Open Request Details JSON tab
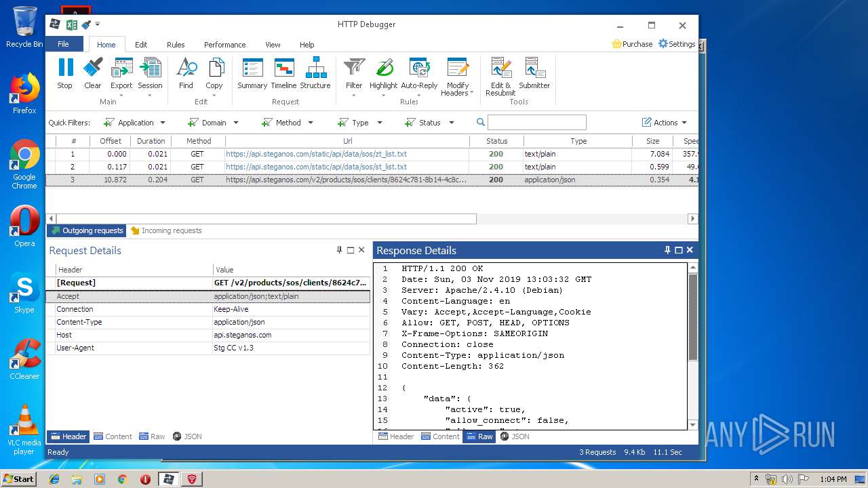The image size is (868, 488). tap(187, 436)
